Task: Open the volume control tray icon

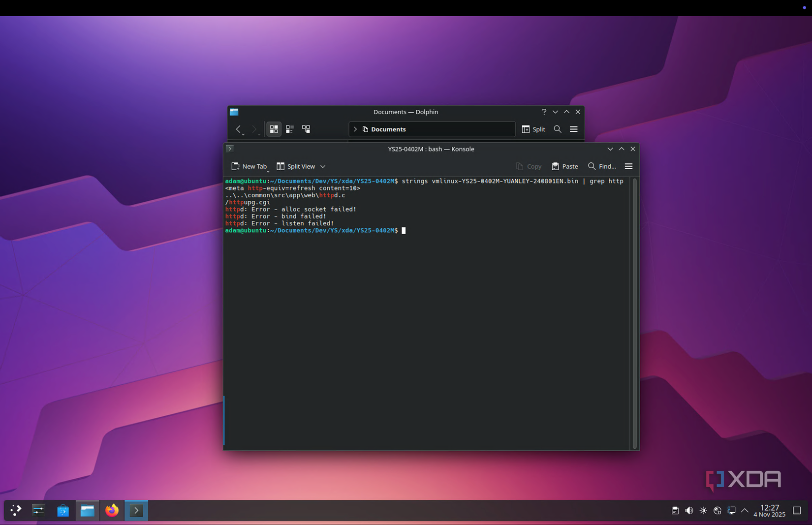Action: click(x=689, y=511)
